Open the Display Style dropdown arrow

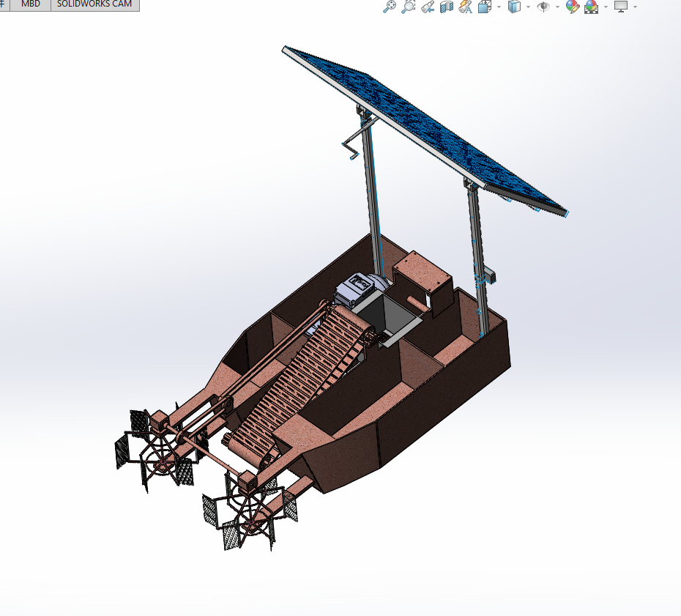coord(526,7)
